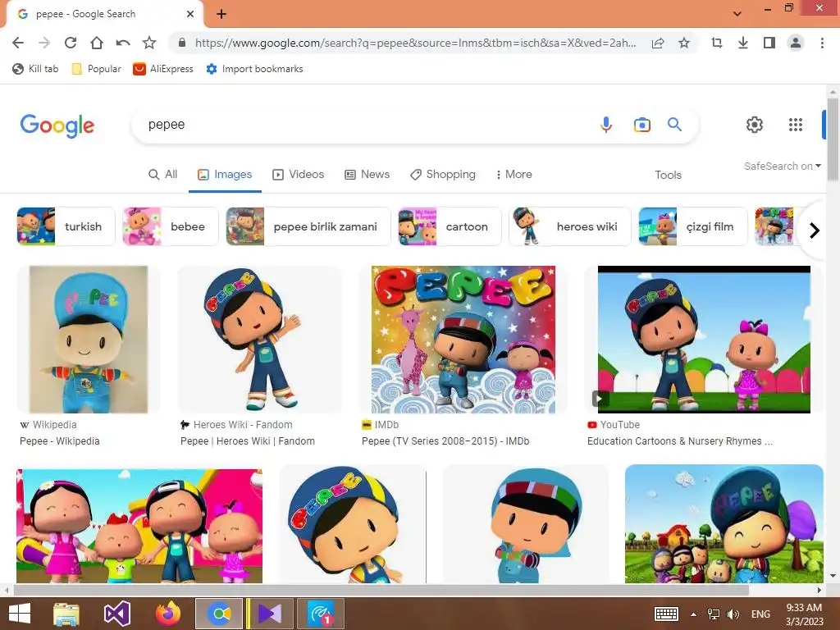Share this page via share icon
The width and height of the screenshot is (840, 630).
[658, 43]
